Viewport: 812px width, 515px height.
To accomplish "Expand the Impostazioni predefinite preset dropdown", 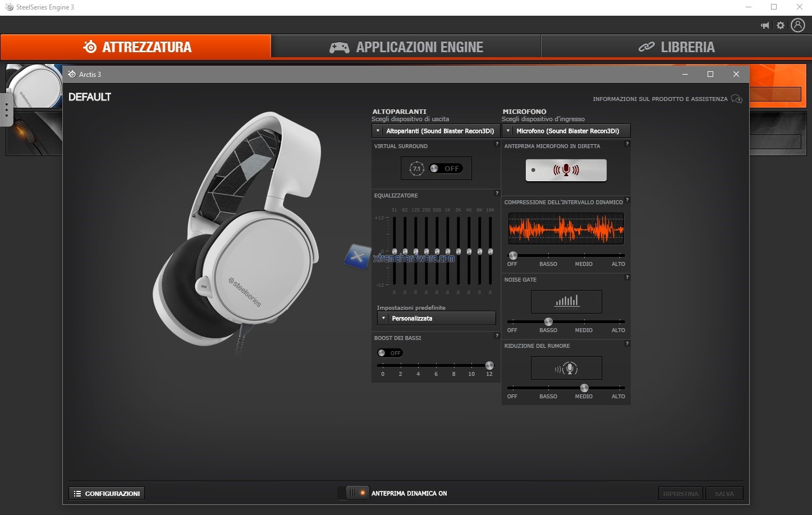I will pyautogui.click(x=436, y=318).
